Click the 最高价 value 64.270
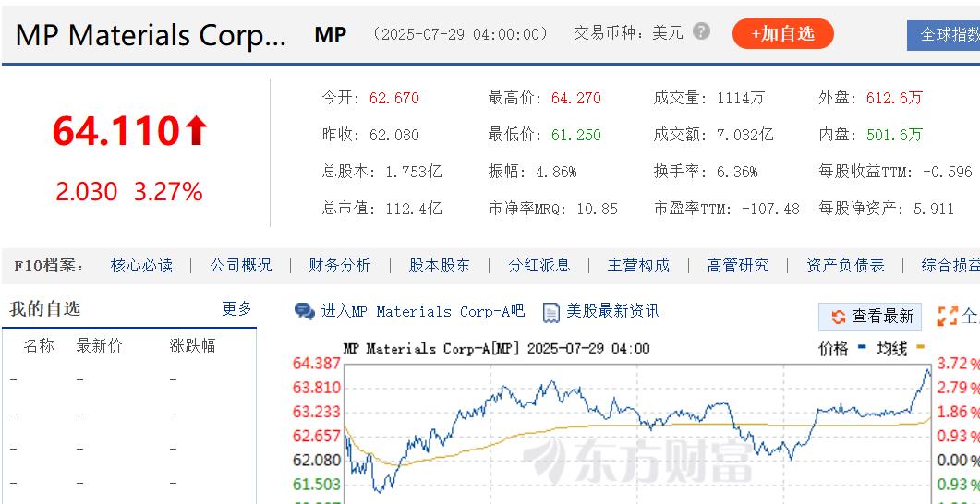The width and height of the screenshot is (980, 504). point(575,98)
